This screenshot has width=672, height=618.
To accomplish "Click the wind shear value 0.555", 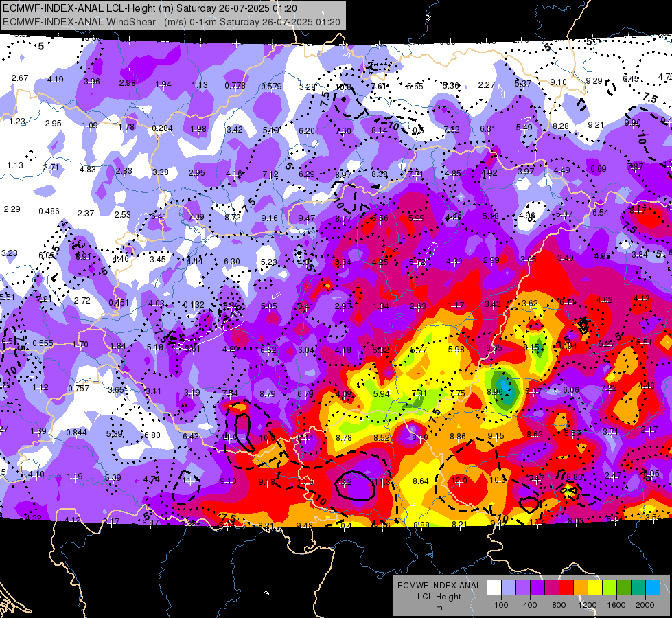I will (x=43, y=343).
